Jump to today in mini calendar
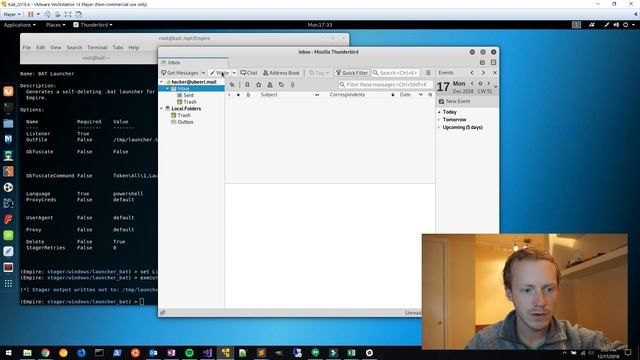This screenshot has width=640, height=360. click(480, 83)
